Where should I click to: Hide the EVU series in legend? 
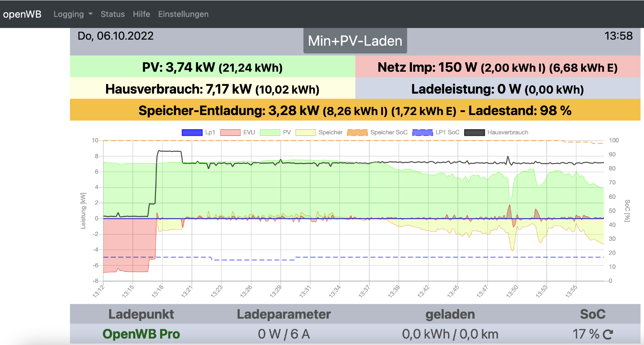pos(238,133)
